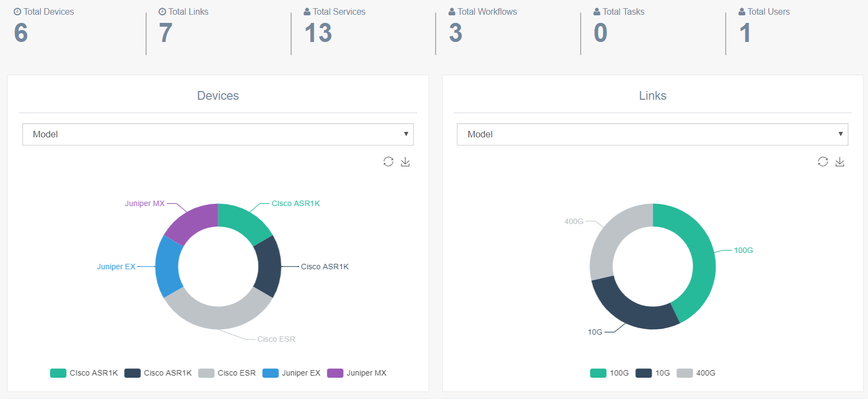Click the Cisco ESR chart label
This screenshot has width=868, height=399.
276,339
